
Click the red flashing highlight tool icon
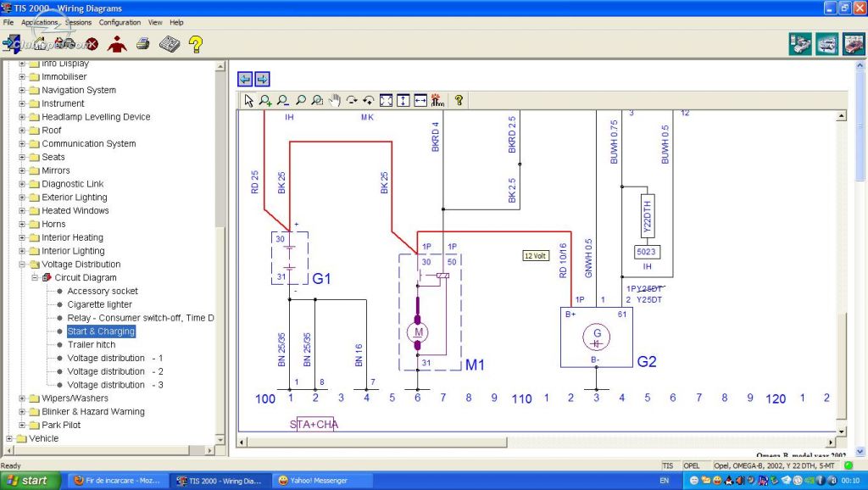click(437, 100)
